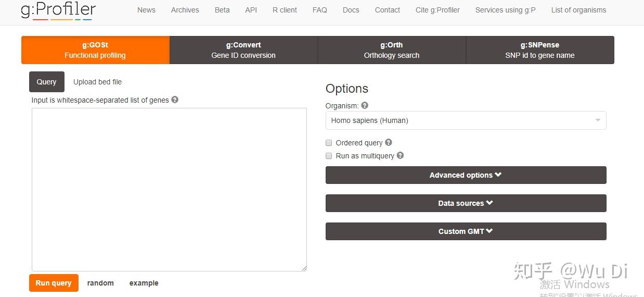Expand the Custom GMT section
The image size is (644, 297).
pos(466,231)
